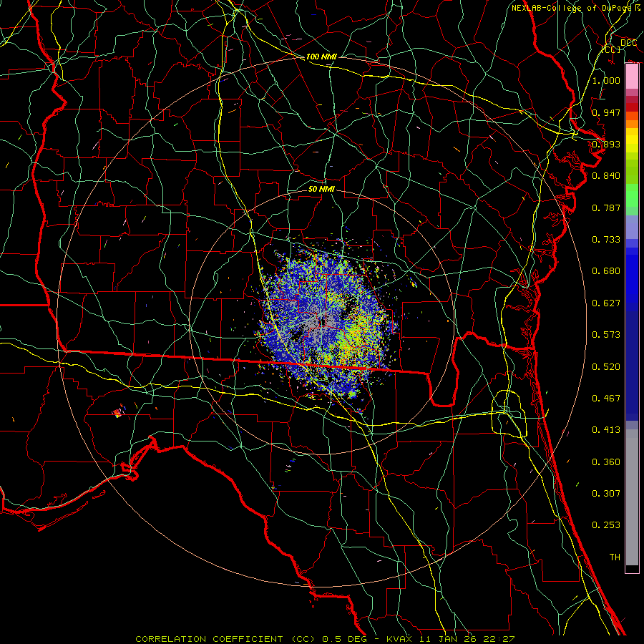Screen dimensions: 644x644
Task: Click the 50 NMI range ring label
Action: [321, 190]
